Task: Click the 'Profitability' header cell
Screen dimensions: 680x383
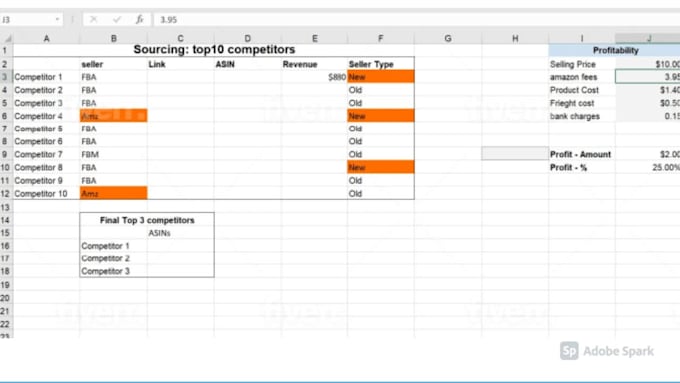Action: 615,50
